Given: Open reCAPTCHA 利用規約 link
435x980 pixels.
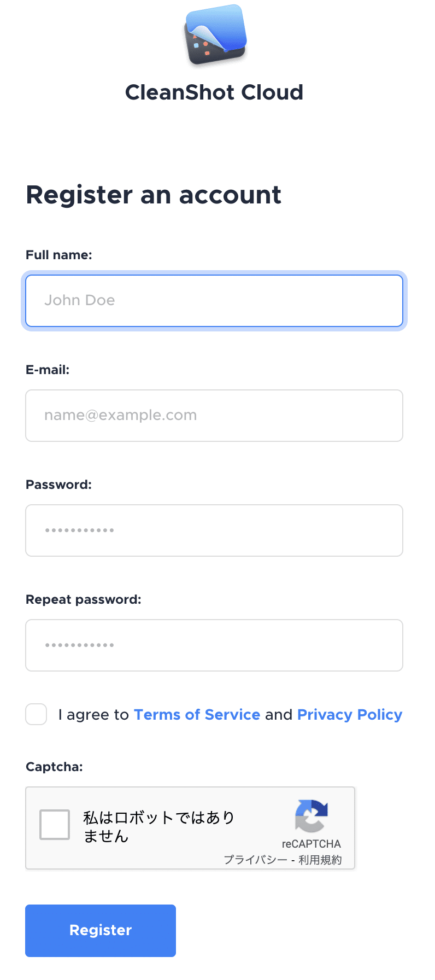Looking at the screenshot, I should pos(320,860).
